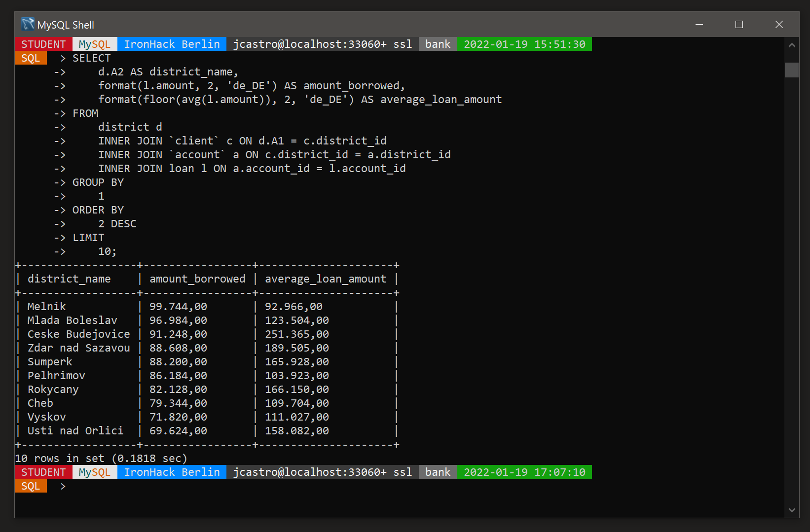Click the district_name column header

point(69,279)
